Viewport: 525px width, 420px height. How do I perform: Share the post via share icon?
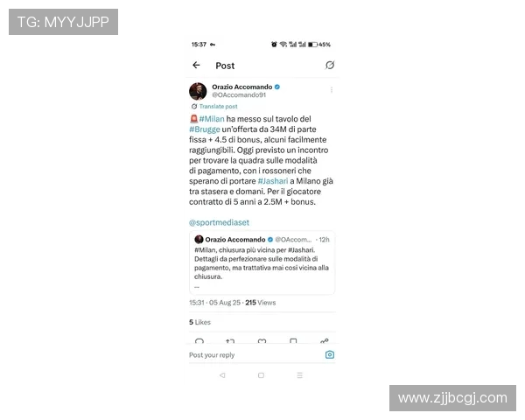pos(325,341)
